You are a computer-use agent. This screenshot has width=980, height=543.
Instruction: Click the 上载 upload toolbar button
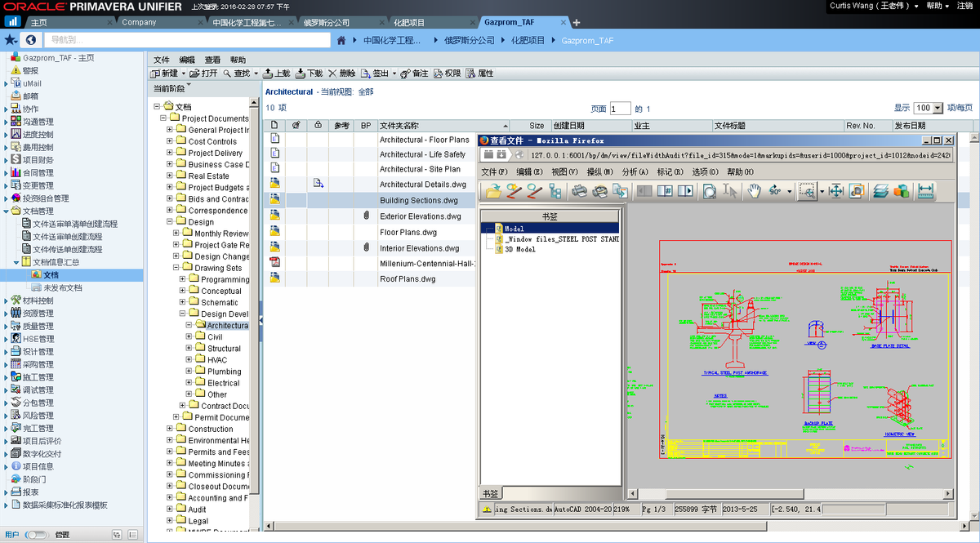coord(277,73)
